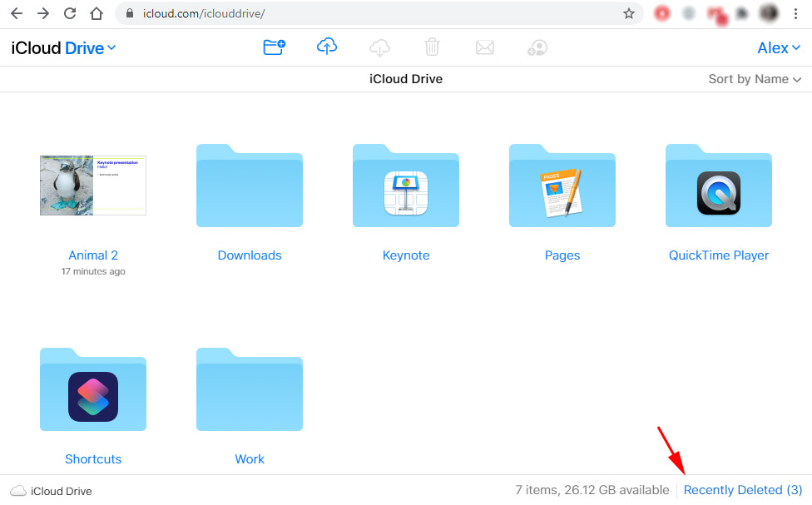Click the Add People share icon
The image size is (812, 505).
point(537,47)
